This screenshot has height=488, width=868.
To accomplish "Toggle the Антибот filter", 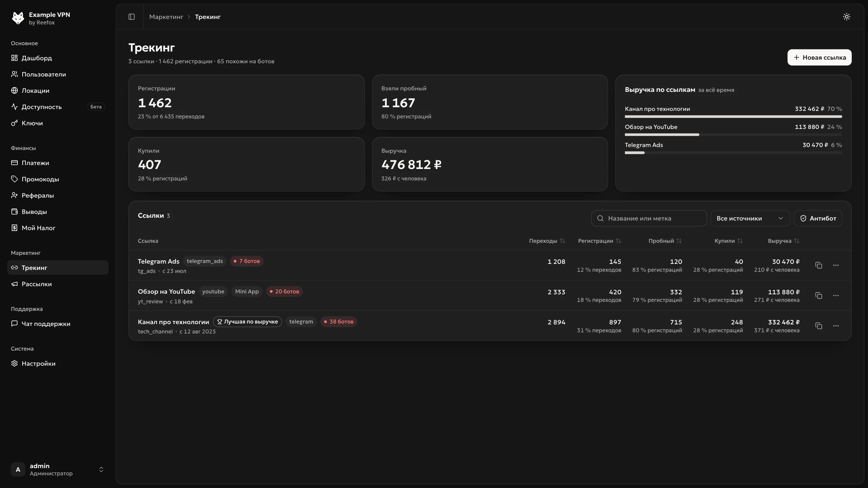I will tap(818, 218).
